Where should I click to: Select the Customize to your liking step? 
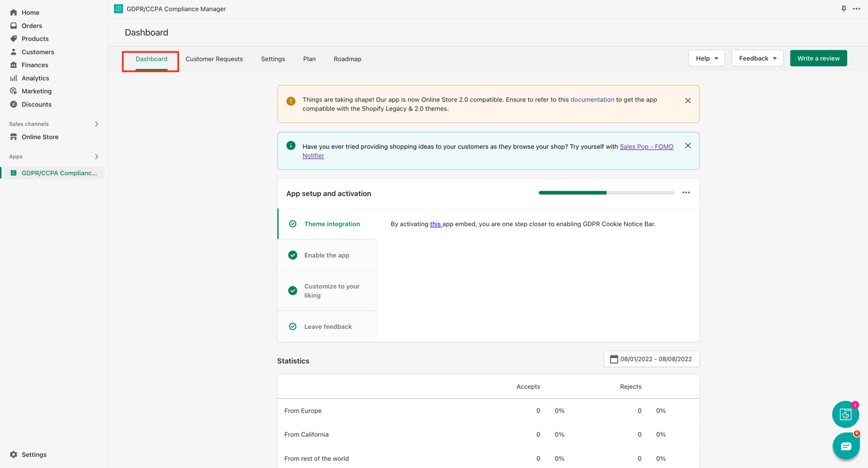coord(327,291)
